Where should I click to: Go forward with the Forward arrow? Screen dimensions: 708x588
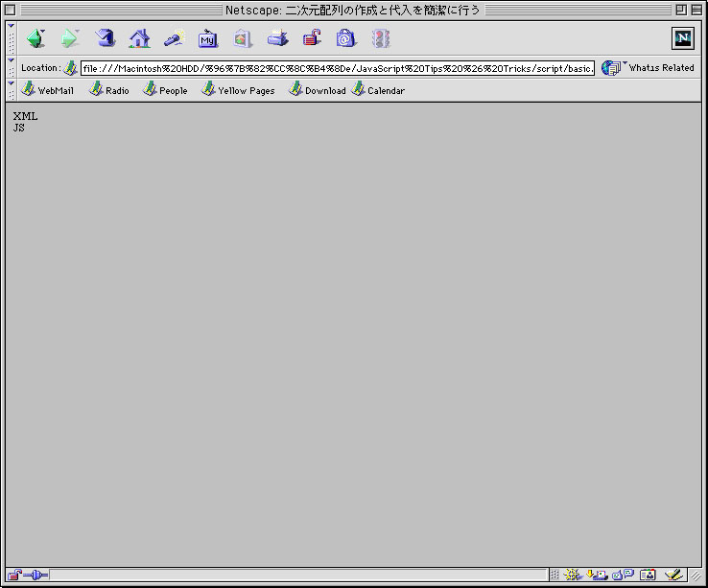70,38
